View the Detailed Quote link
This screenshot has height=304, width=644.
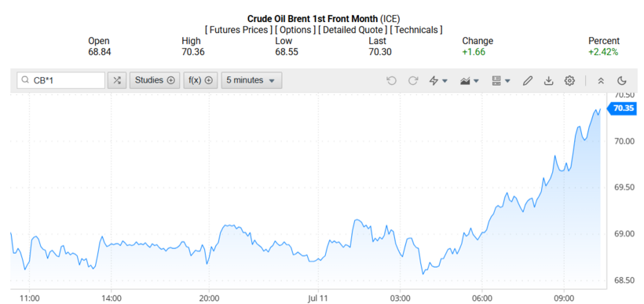353,30
